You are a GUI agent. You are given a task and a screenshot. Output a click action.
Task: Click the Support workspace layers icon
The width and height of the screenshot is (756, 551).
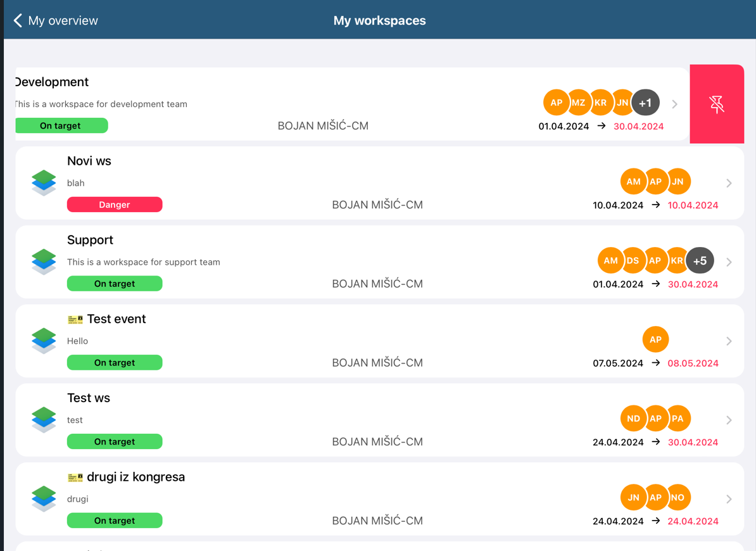point(44,262)
